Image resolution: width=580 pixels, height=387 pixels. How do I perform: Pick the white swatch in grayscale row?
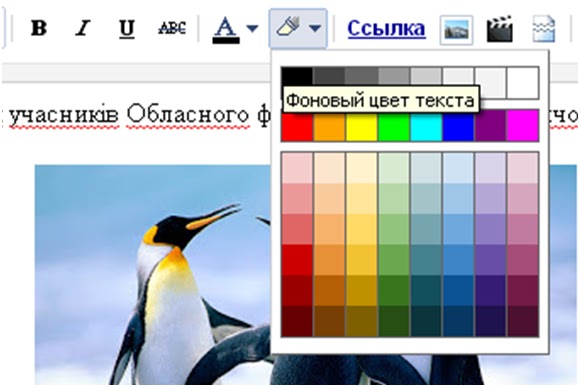point(523,83)
